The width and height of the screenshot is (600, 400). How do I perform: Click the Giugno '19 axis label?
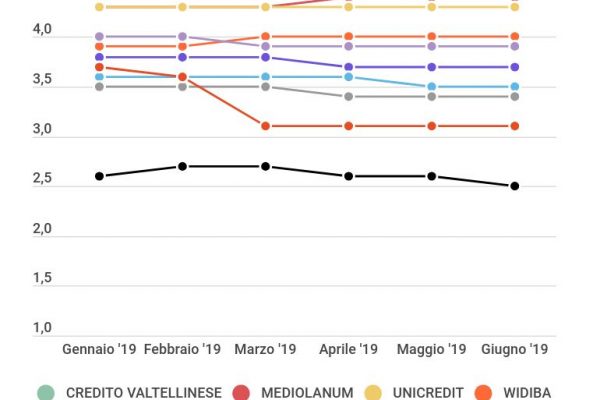(x=515, y=350)
